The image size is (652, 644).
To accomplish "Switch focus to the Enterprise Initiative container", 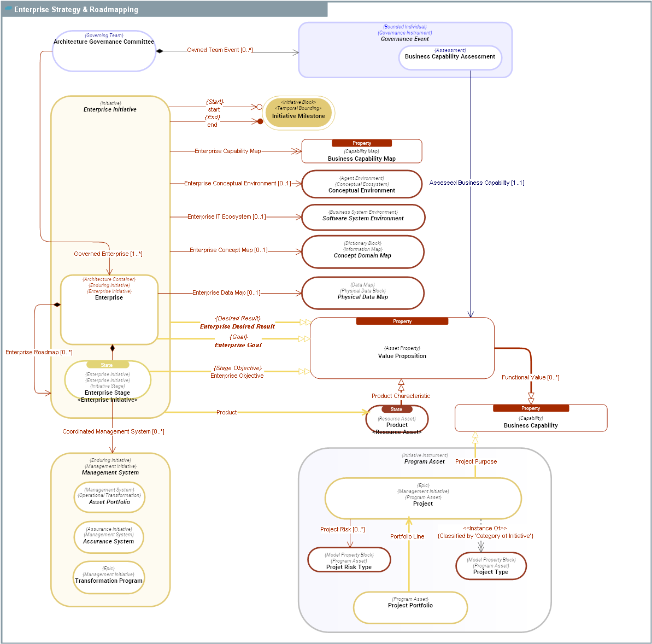I will coord(110,109).
